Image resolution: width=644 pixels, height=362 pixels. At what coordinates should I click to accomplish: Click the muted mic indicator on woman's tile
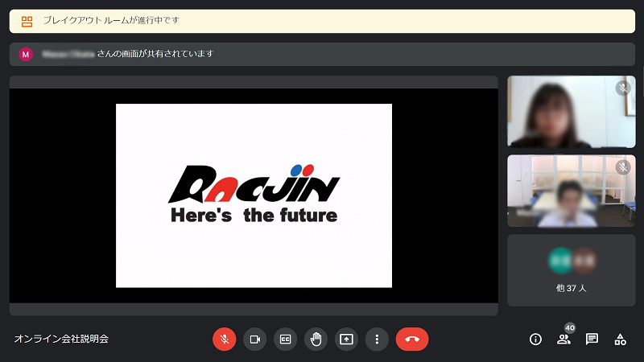623,88
